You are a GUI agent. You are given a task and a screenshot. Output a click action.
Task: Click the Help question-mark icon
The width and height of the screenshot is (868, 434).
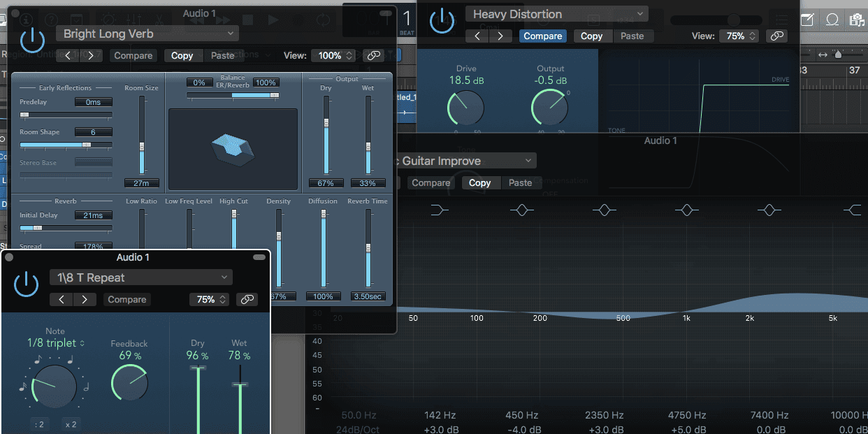pos(50,19)
